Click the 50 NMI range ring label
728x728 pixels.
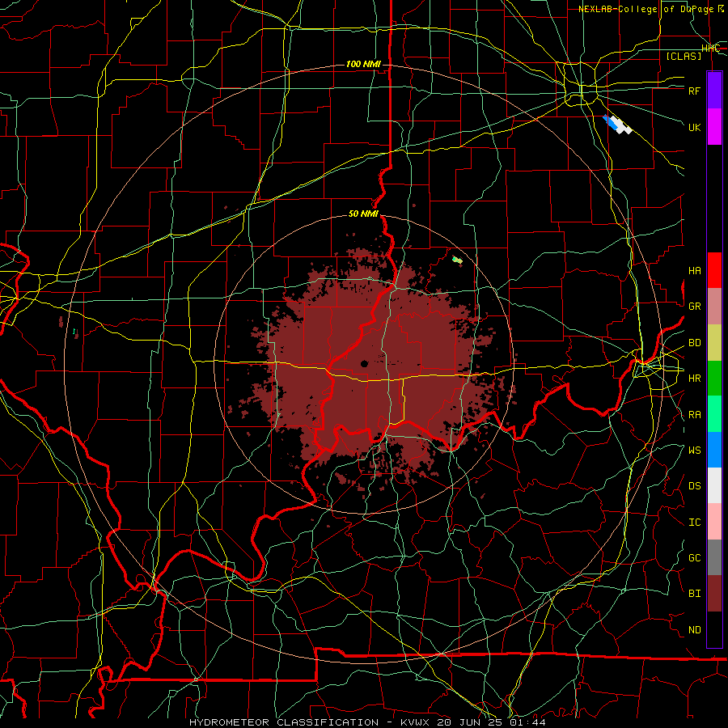[363, 214]
